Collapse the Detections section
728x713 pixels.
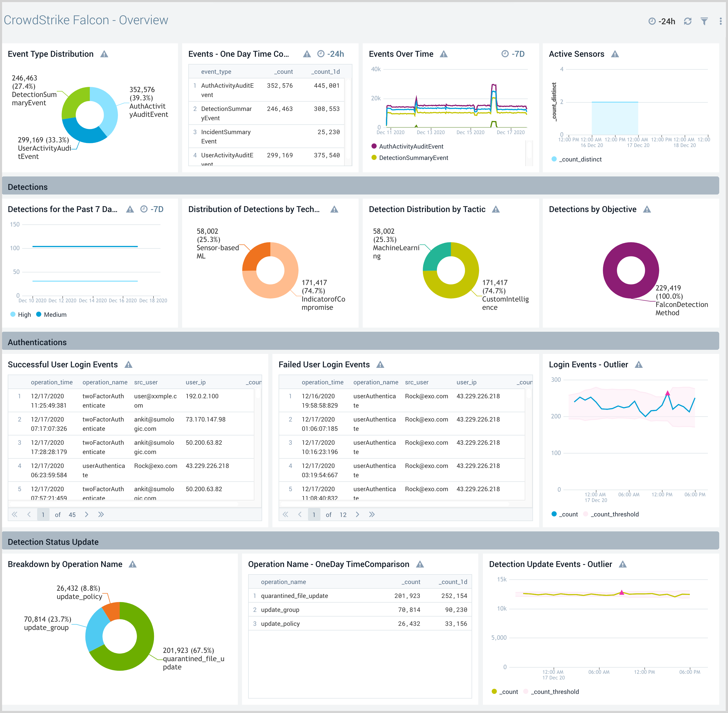[28, 187]
